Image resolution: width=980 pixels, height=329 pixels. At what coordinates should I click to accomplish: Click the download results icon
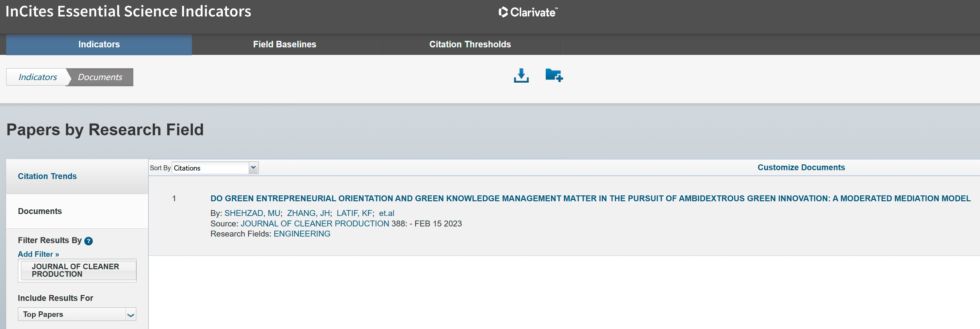pos(521,76)
